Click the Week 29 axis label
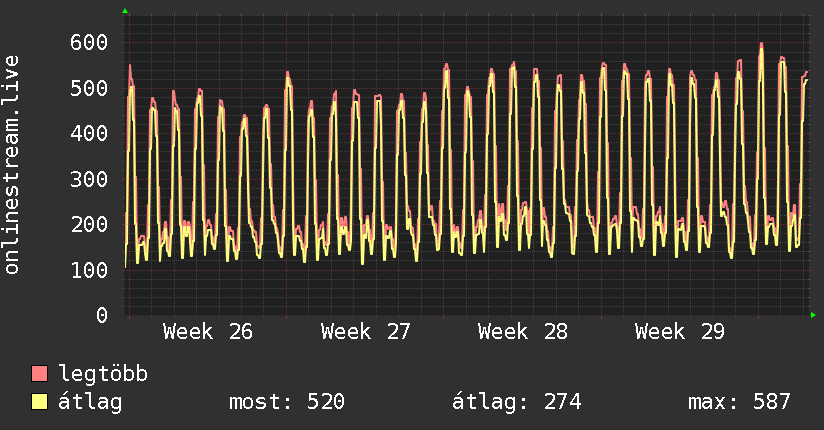 click(x=679, y=332)
